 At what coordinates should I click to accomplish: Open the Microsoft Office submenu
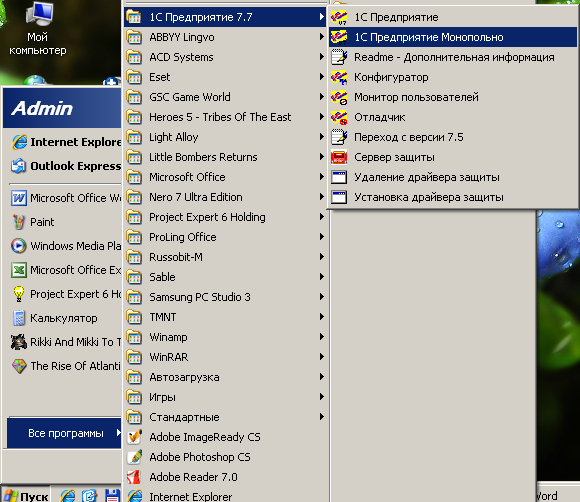point(225,177)
